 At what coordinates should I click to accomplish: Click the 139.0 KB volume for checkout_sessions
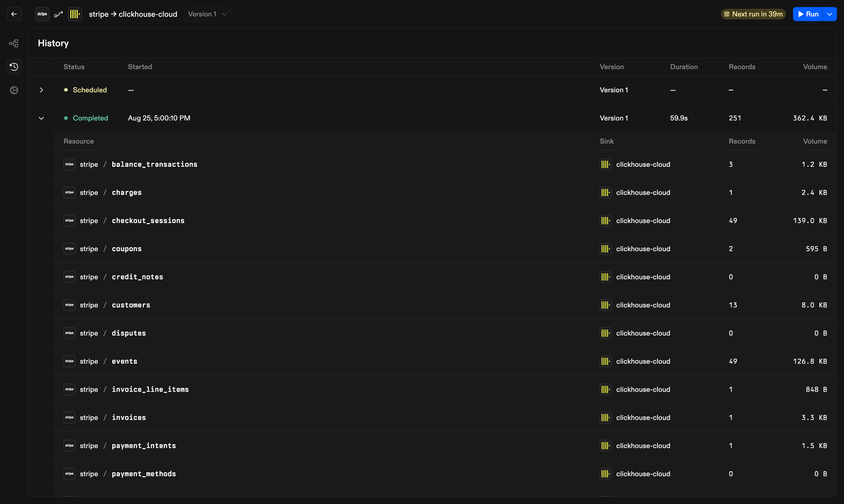tap(810, 221)
